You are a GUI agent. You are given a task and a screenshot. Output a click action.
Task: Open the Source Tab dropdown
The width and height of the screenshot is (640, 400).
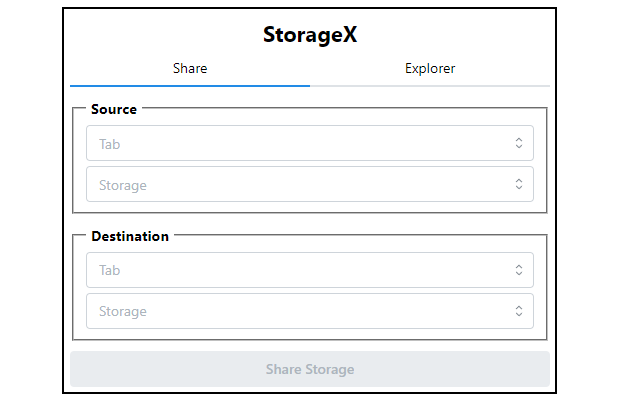click(x=310, y=143)
